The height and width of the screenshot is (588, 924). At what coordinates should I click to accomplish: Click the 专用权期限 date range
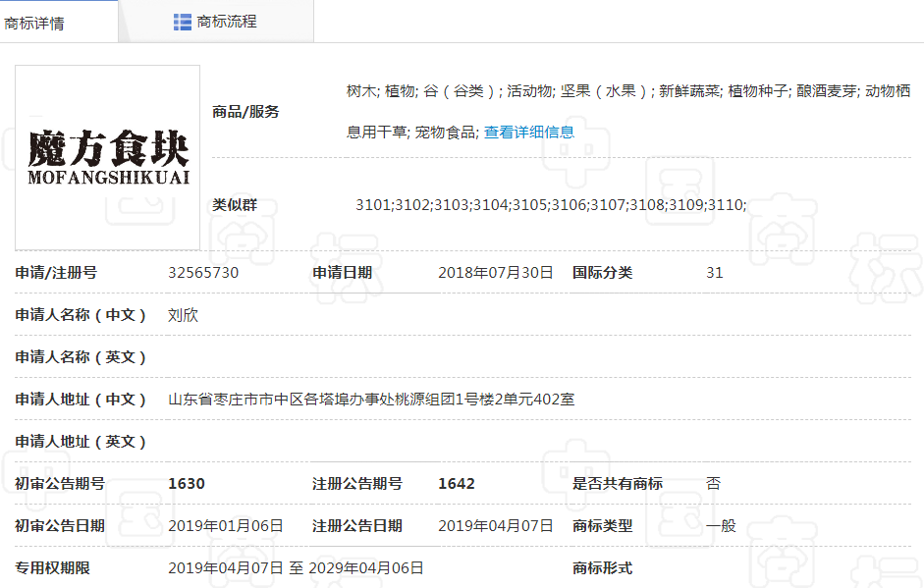click(296, 568)
